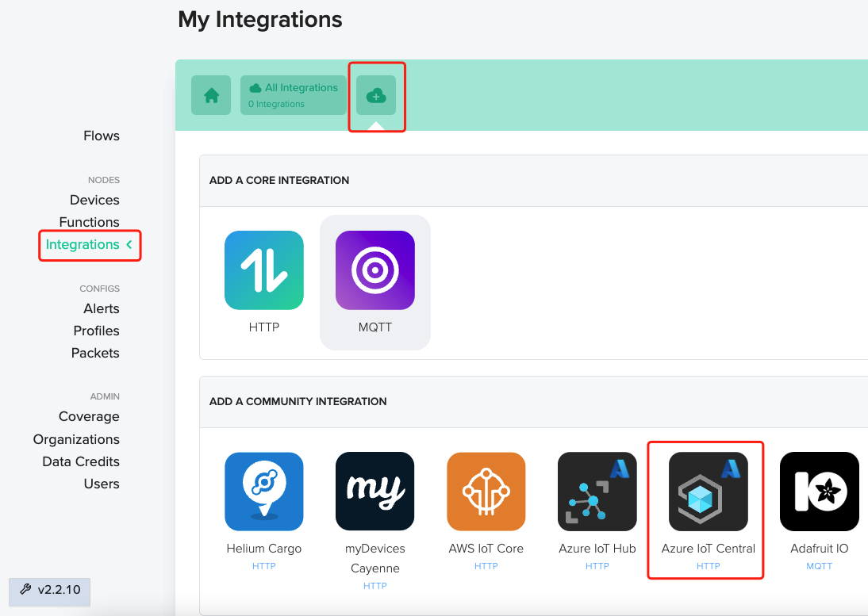Choose the myDevices Cayenne integration icon
The height and width of the screenshot is (616, 868).
(375, 491)
